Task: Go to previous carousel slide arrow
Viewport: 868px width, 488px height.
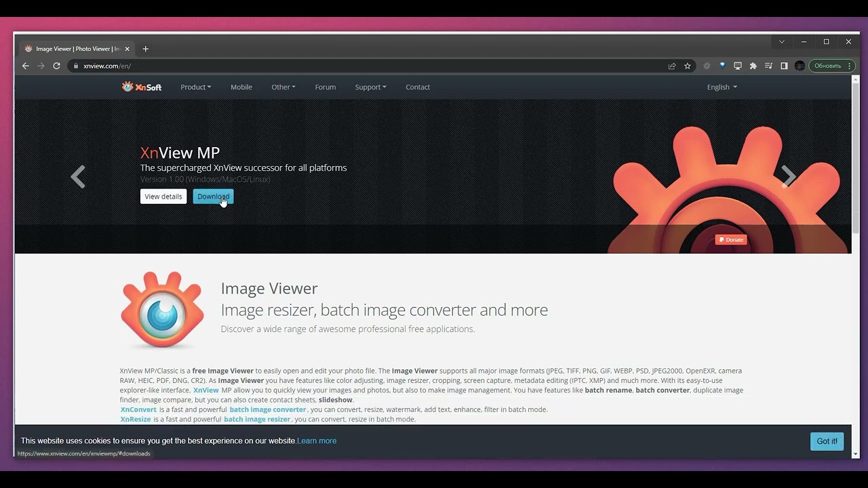Action: [x=78, y=177]
